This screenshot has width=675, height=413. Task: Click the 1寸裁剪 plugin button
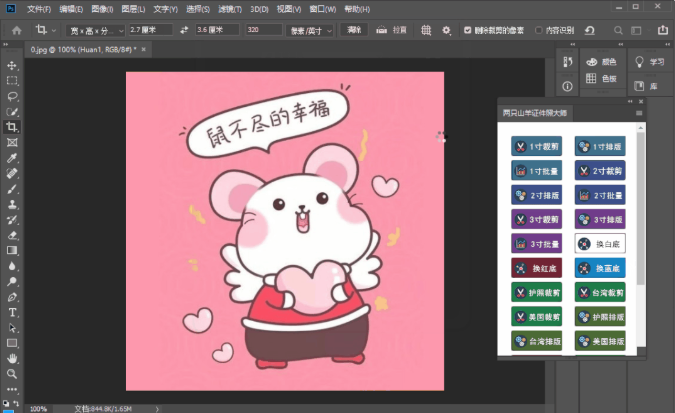point(537,147)
